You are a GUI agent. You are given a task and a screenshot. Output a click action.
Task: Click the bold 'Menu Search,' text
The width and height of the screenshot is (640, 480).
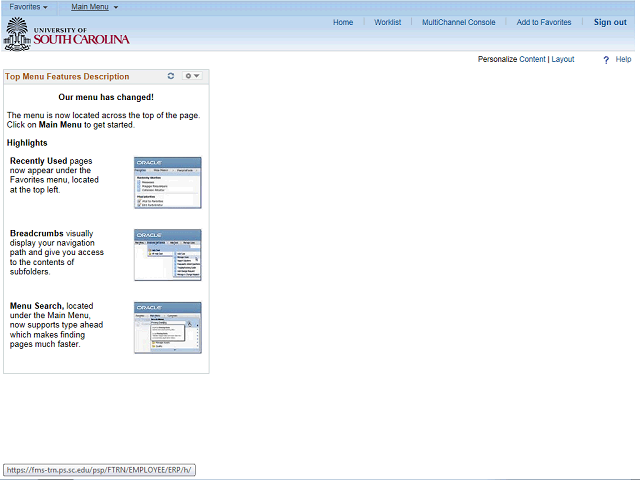pyautogui.click(x=37, y=306)
